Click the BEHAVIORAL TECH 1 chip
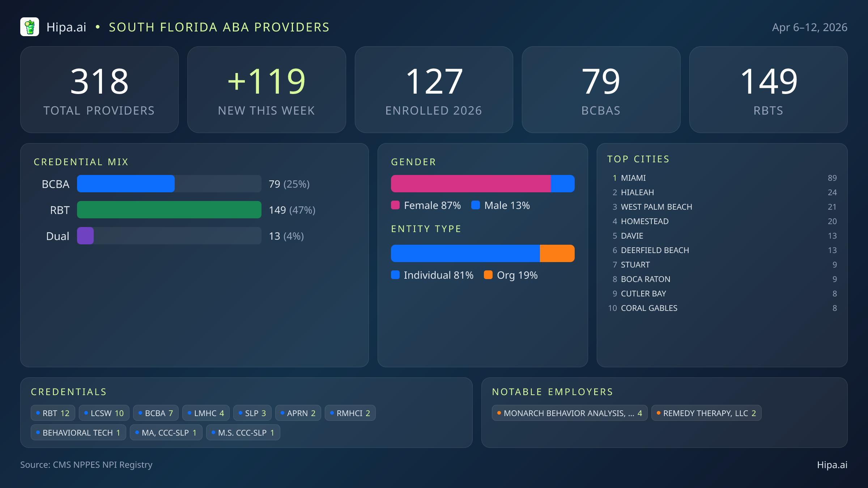Screen dimensions: 868x488 click(x=78, y=433)
